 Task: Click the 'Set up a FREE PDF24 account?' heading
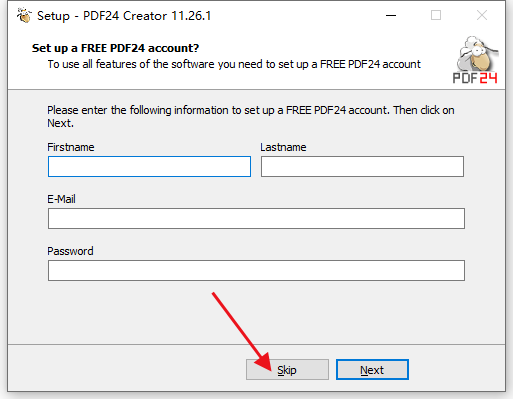coord(115,48)
